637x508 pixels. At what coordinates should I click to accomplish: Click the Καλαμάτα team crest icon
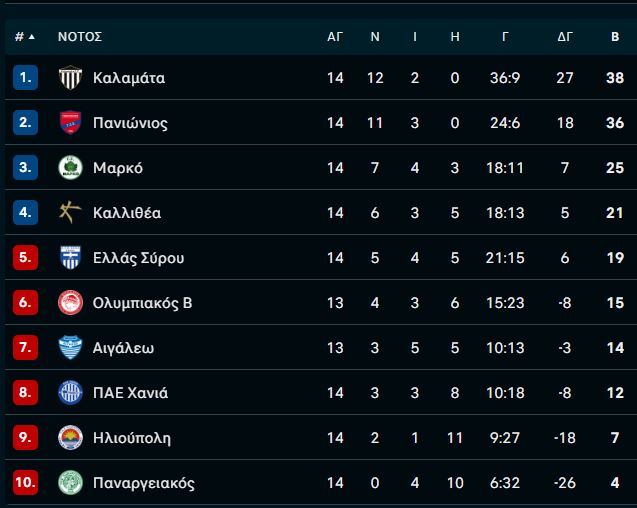tap(70, 78)
